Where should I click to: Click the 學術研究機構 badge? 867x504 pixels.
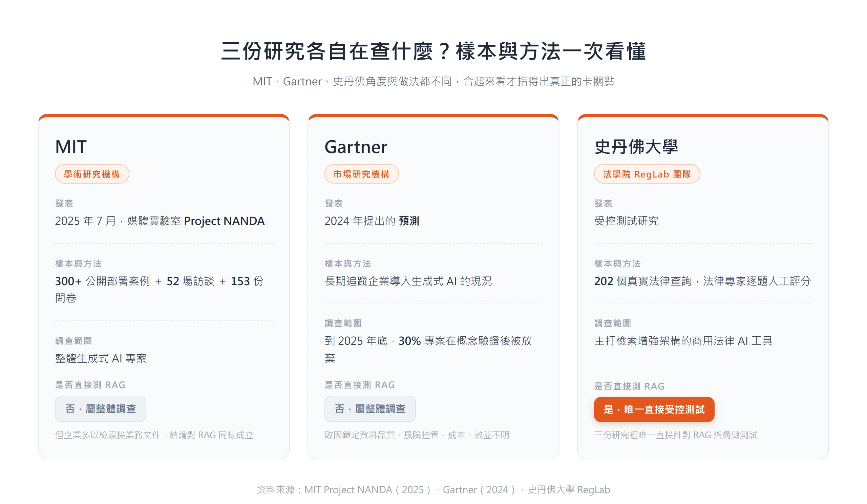(92, 174)
